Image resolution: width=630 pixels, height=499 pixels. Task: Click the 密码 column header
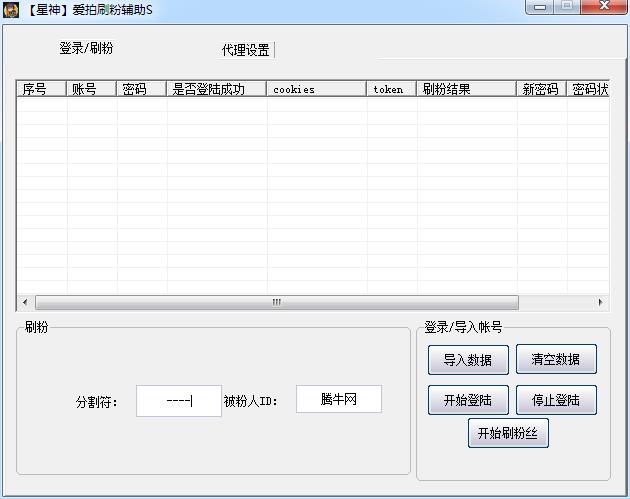pyautogui.click(x=141, y=89)
